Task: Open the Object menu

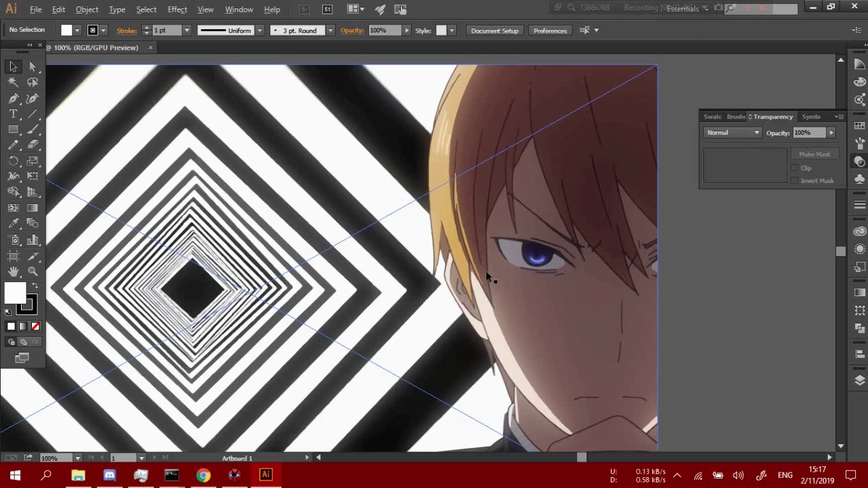Action: (87, 9)
